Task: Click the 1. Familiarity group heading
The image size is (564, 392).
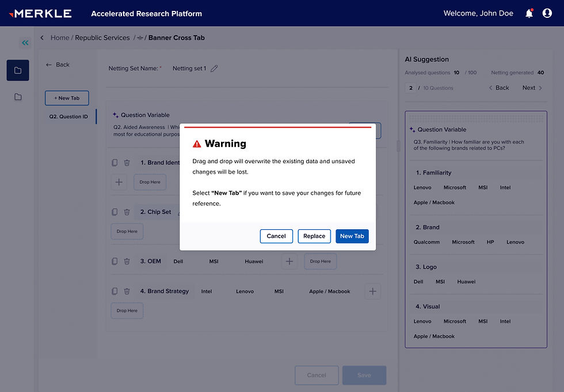Action: [x=433, y=173]
